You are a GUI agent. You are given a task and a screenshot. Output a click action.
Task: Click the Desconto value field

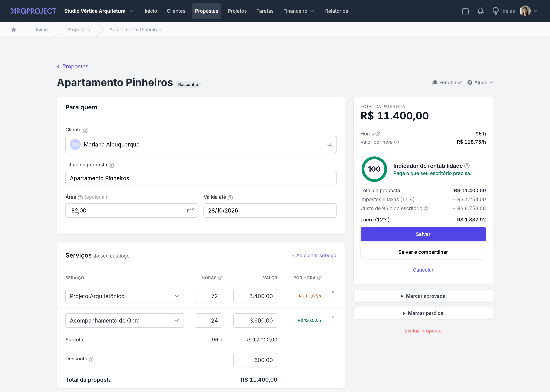[255, 360]
